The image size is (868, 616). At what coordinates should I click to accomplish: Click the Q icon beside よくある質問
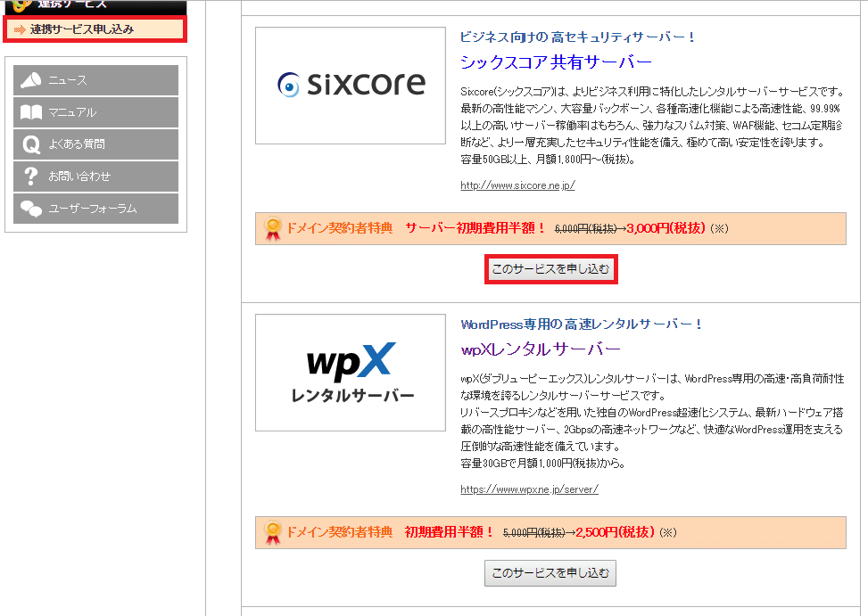tap(31, 144)
